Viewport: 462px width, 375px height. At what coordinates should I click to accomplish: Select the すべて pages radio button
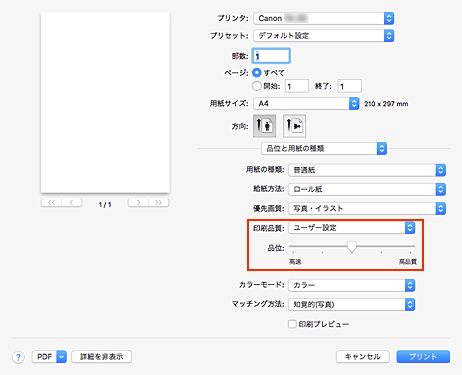click(x=257, y=72)
